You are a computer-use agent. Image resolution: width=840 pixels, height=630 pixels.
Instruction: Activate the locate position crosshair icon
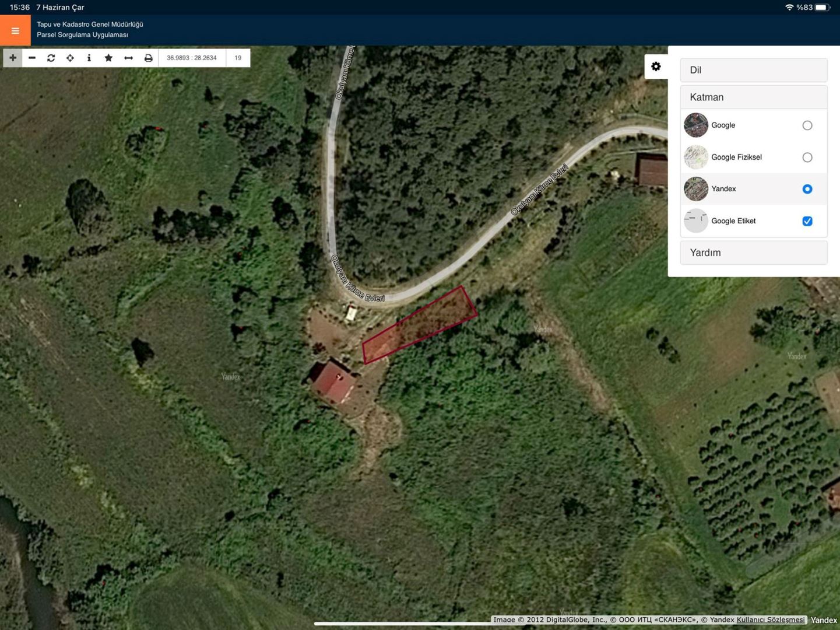pos(70,58)
